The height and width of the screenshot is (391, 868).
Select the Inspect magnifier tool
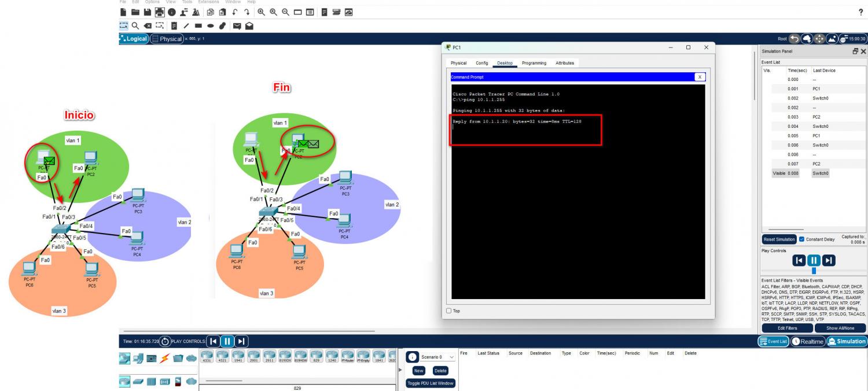135,25
